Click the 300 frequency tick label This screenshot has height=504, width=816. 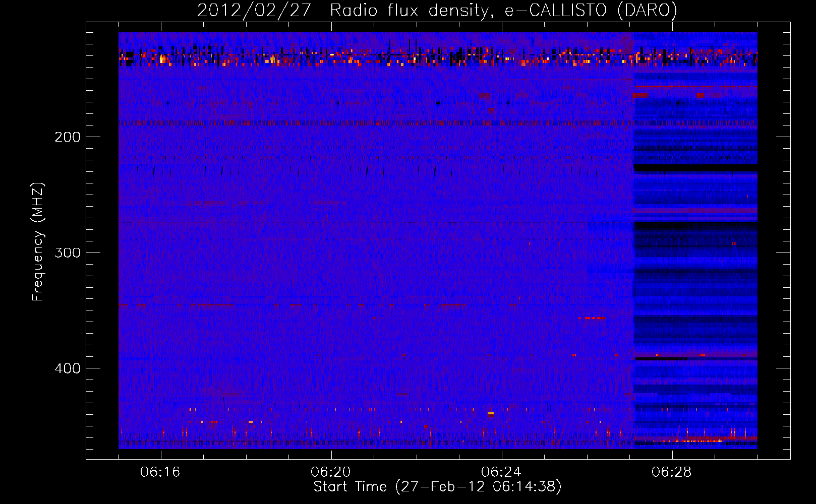coord(68,253)
